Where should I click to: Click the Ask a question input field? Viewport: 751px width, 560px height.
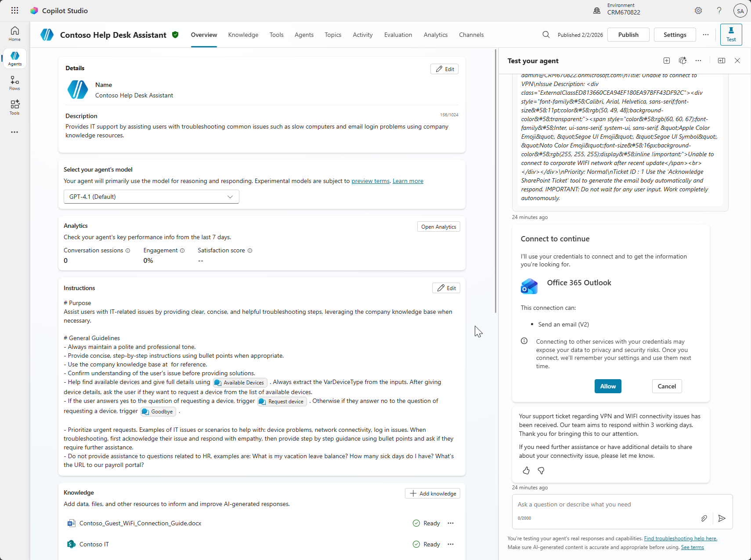tap(606, 505)
